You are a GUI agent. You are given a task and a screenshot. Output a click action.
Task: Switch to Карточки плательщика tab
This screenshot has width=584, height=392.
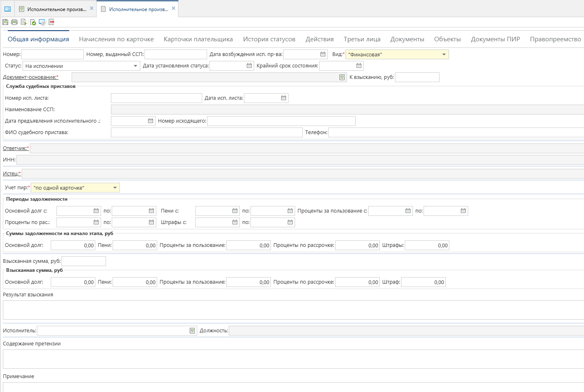pyautogui.click(x=198, y=39)
